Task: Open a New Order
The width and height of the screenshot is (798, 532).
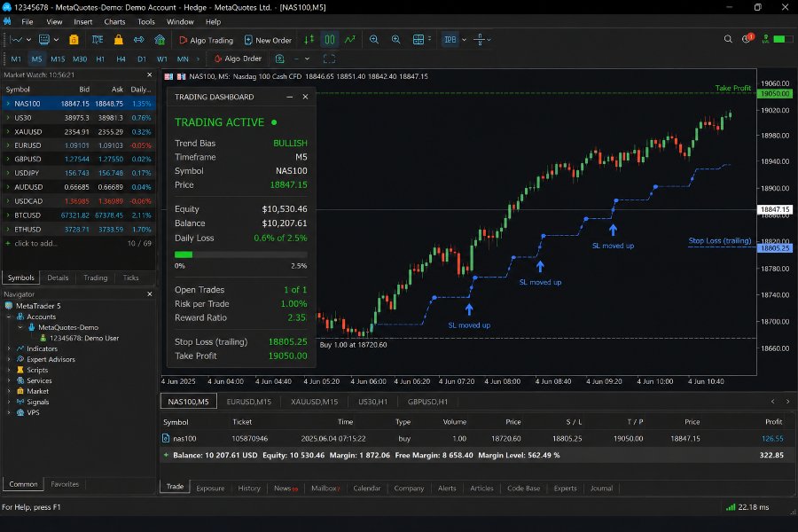Action: click(268, 40)
